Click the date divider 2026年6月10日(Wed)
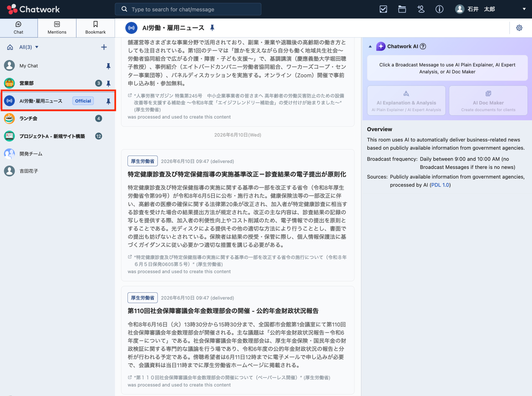Image resolution: width=532 pixels, height=396 pixels. (238, 135)
